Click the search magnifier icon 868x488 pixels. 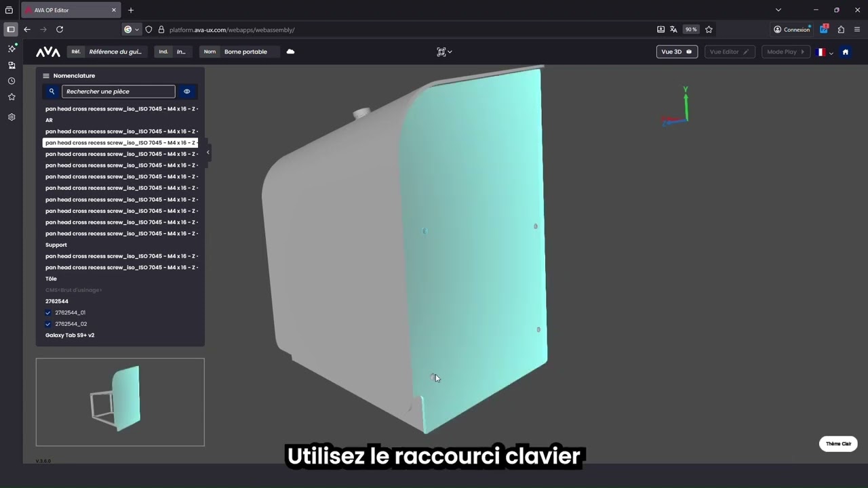[52, 91]
